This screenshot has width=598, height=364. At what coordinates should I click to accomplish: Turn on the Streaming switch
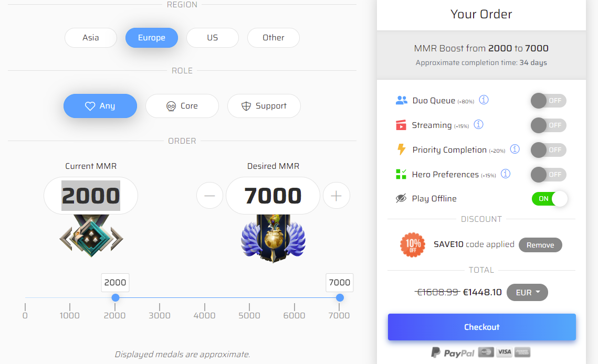(x=548, y=125)
